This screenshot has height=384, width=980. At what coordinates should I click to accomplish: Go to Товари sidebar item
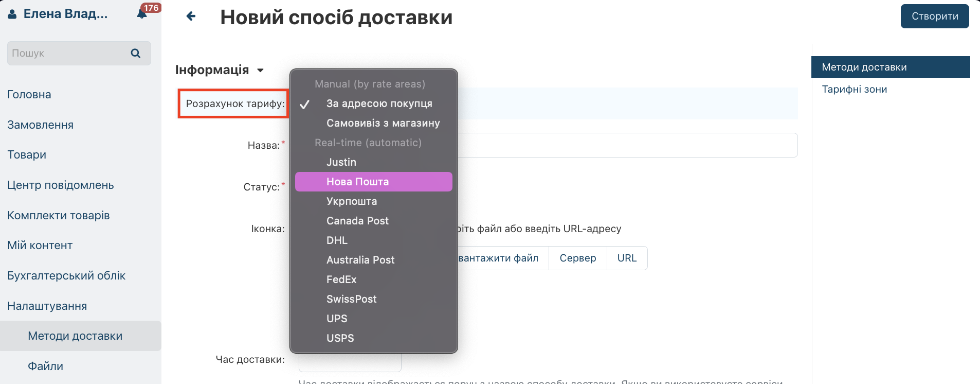[27, 155]
